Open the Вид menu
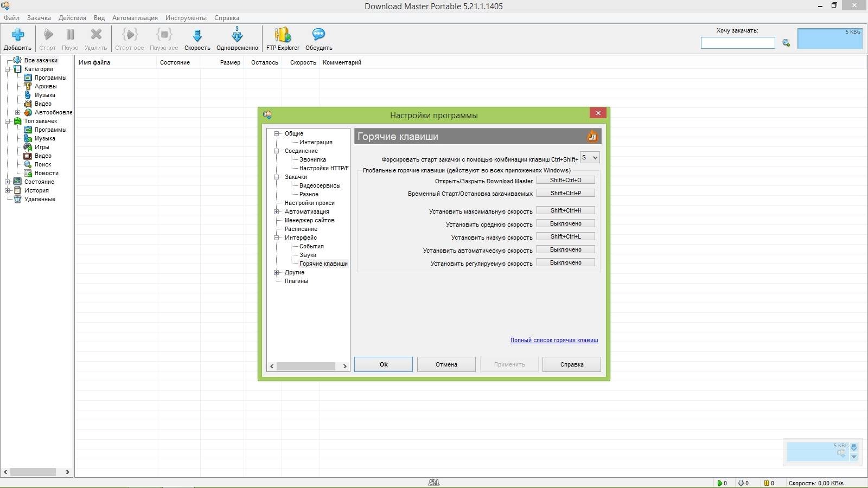This screenshot has height=488, width=868. [x=99, y=18]
